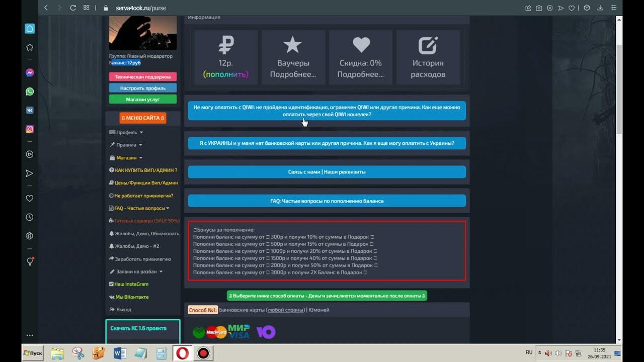This screenshot has height=362, width=644.
Task: Open the history clock icon in sidebar
Action: click(30, 217)
